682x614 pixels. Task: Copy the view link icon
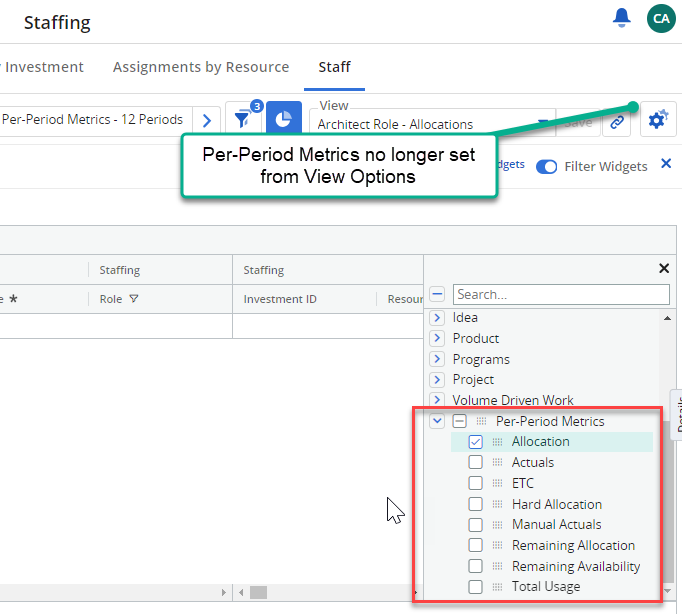617,122
